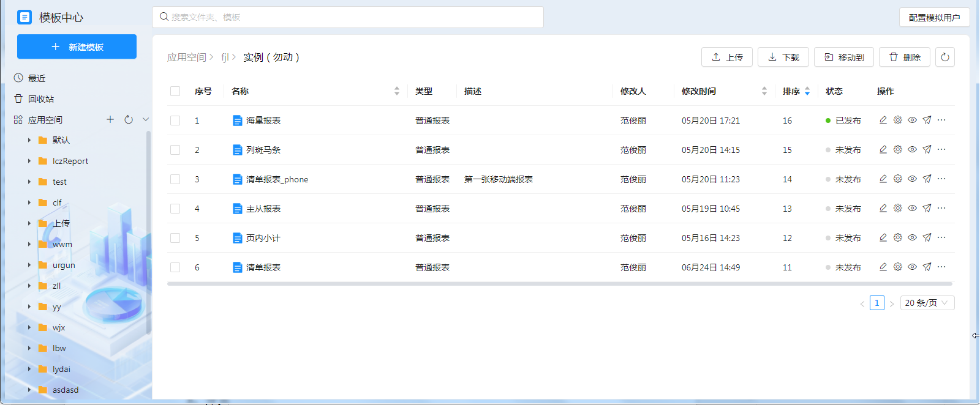Open settings gear for 列斑马条 row
The height and width of the screenshot is (405, 980).
click(x=897, y=150)
